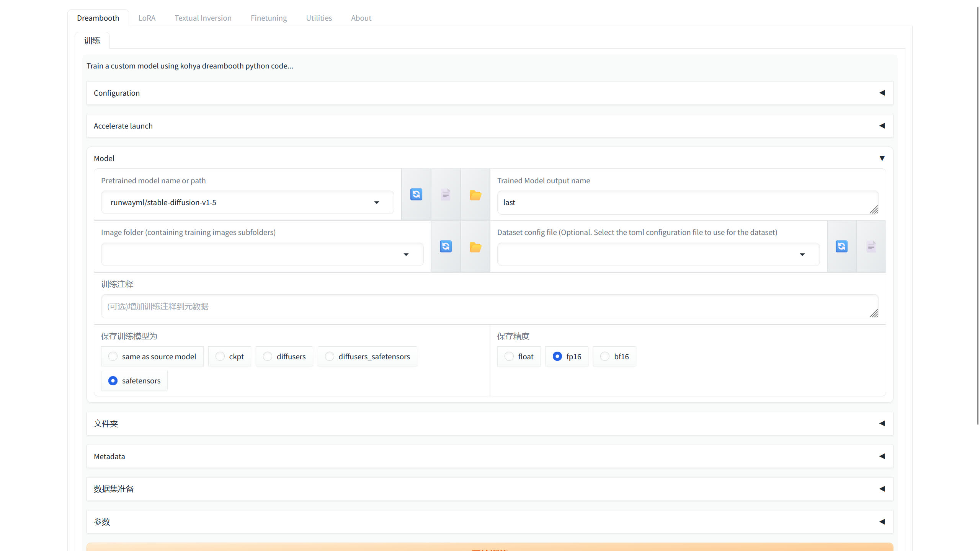
Task: Browse folder for pretrained model path
Action: click(475, 194)
